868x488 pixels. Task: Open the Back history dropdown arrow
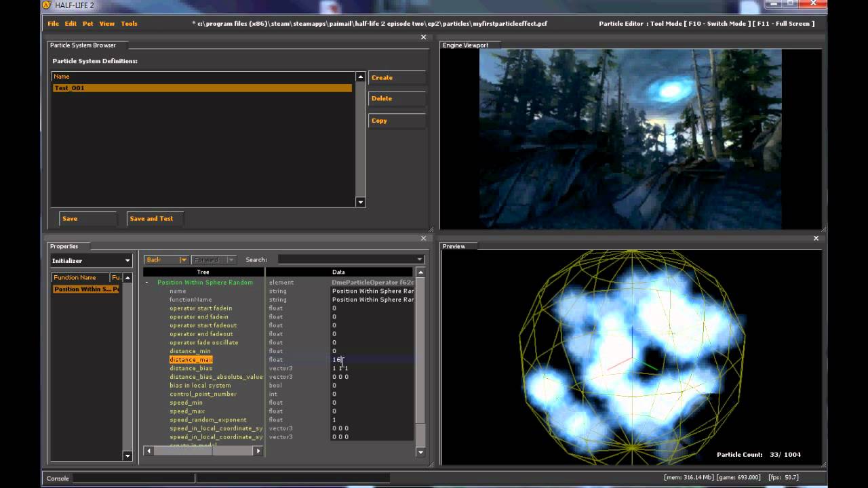point(183,260)
